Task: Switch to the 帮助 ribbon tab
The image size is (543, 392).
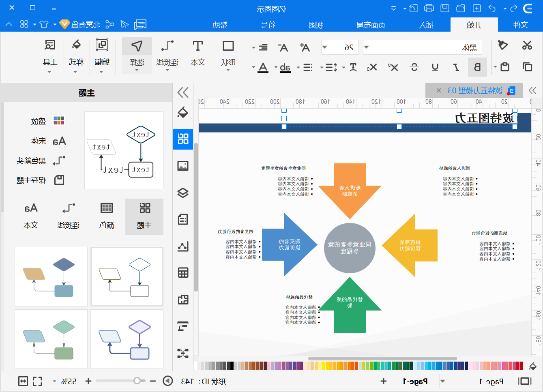Action: (220, 25)
